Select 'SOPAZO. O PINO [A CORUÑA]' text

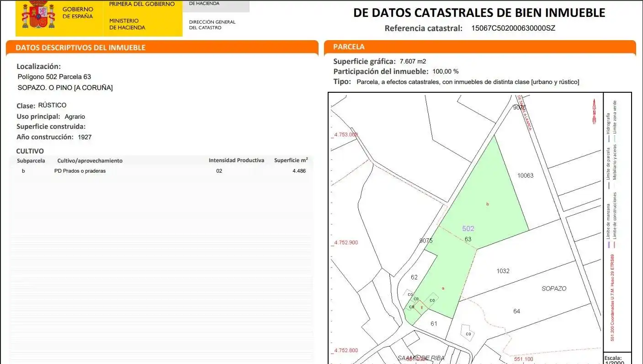coord(65,88)
